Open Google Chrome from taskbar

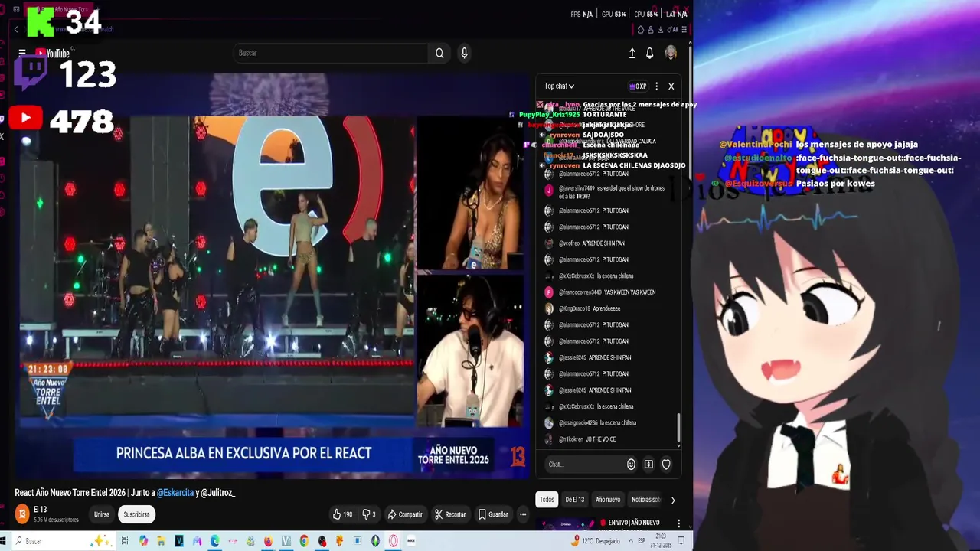pyautogui.click(x=304, y=541)
